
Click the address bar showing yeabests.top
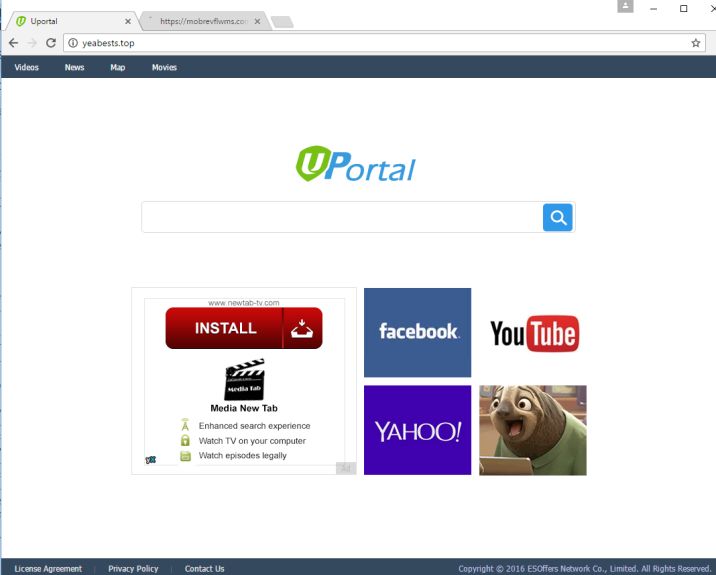[384, 43]
